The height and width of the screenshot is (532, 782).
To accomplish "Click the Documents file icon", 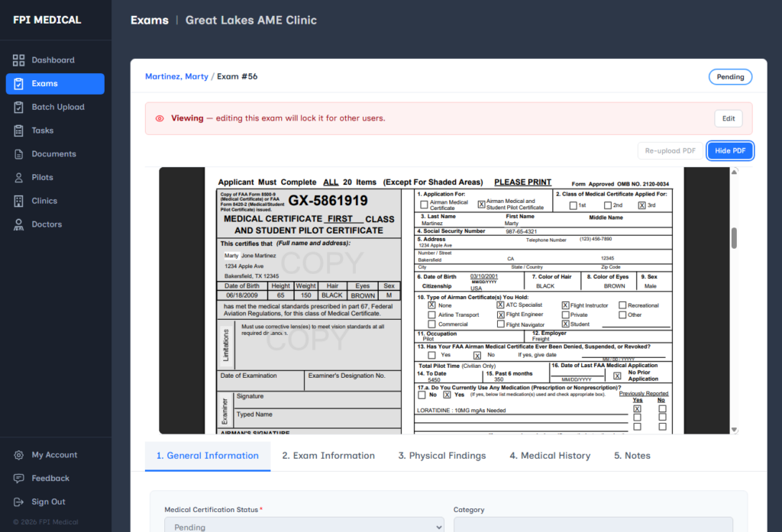I will pyautogui.click(x=18, y=154).
